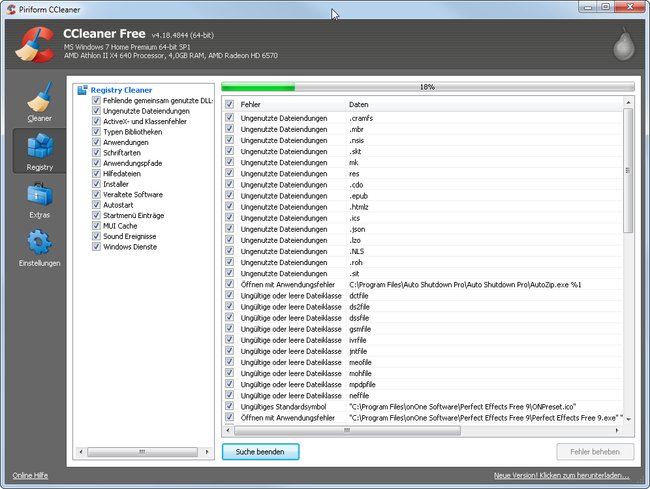
Task: Uncheck Sound Ereignisse option
Action: coord(96,236)
